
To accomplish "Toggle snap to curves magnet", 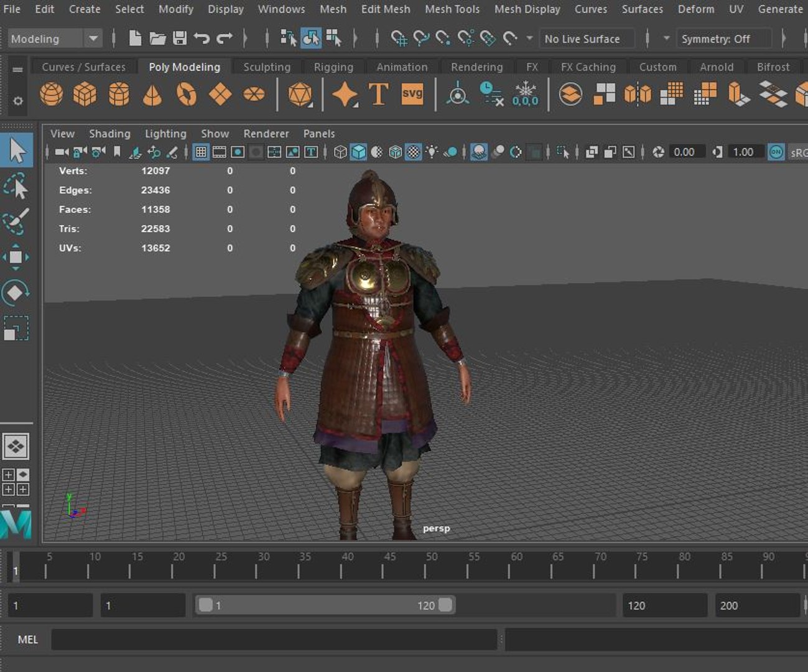I will coord(421,39).
